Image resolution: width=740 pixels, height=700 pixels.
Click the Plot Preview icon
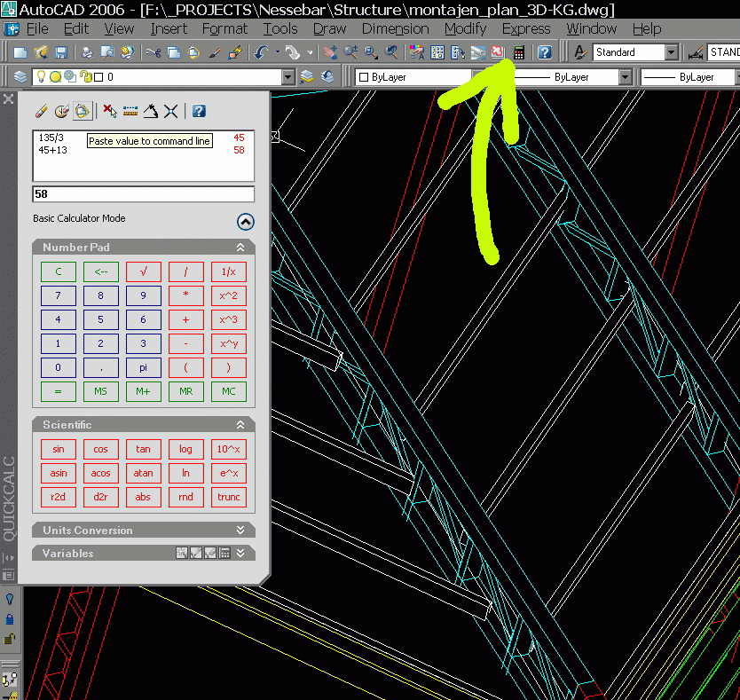pyautogui.click(x=107, y=52)
